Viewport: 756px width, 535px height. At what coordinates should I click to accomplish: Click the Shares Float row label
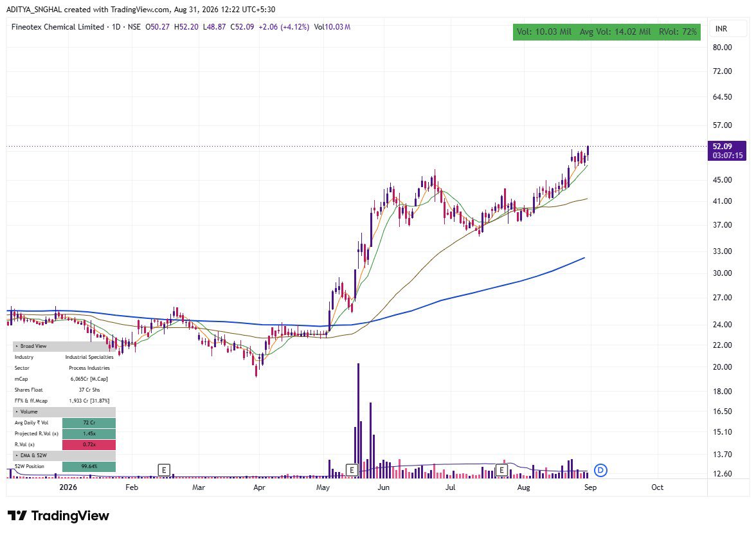(x=28, y=390)
